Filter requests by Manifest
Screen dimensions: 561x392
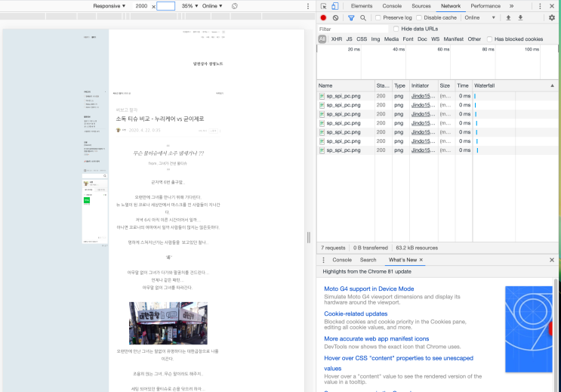click(x=453, y=39)
